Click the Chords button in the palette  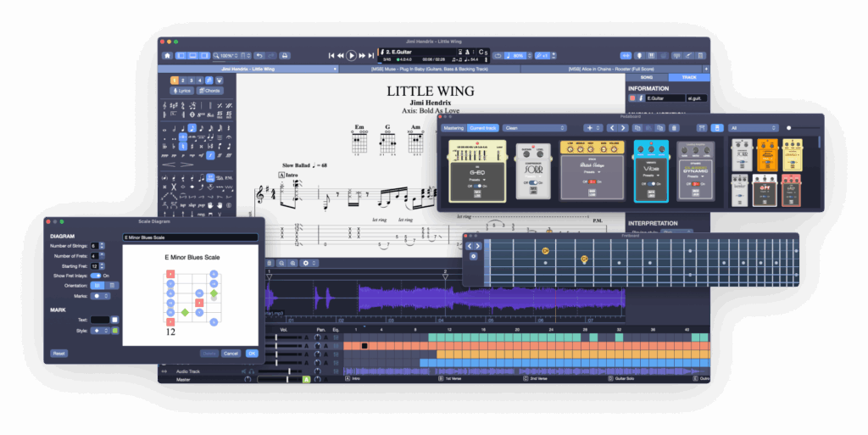(210, 91)
